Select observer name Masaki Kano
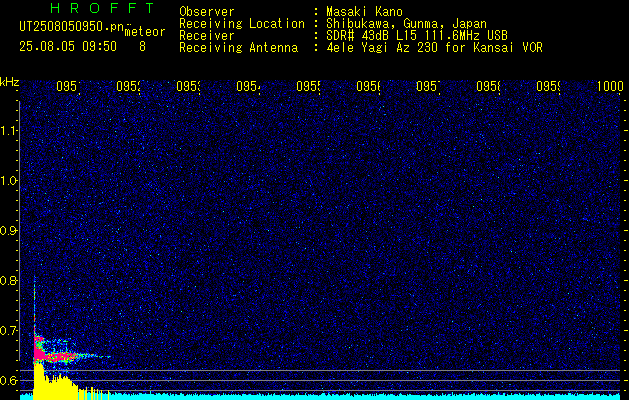This screenshot has width=629, height=400. (364, 11)
